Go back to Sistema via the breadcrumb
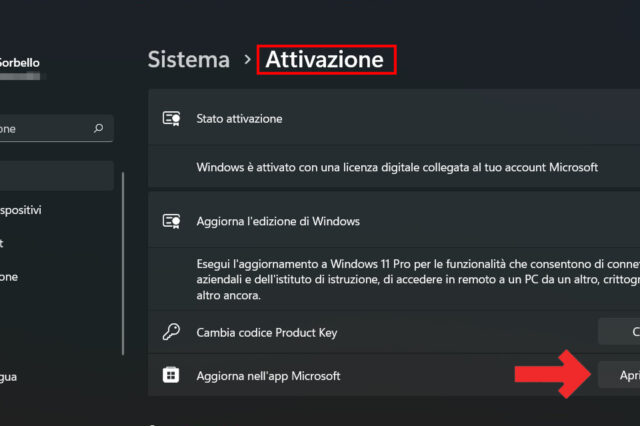This screenshot has height=426, width=640. [x=189, y=60]
